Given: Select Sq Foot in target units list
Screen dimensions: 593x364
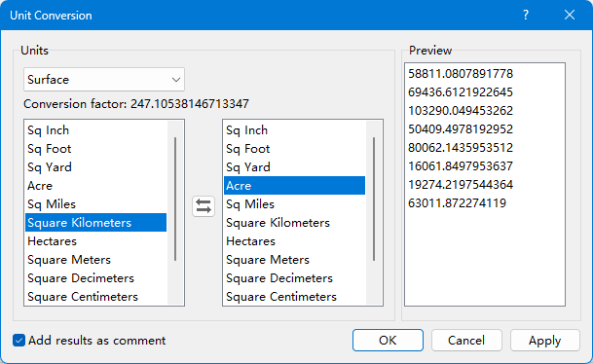Looking at the screenshot, I should point(295,149).
